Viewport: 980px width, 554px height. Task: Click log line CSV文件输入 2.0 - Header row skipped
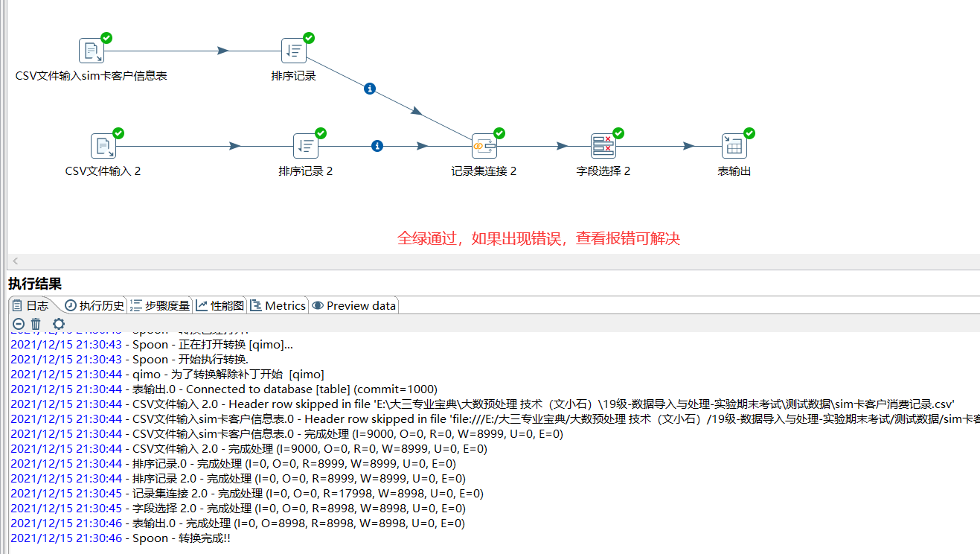(x=483, y=404)
